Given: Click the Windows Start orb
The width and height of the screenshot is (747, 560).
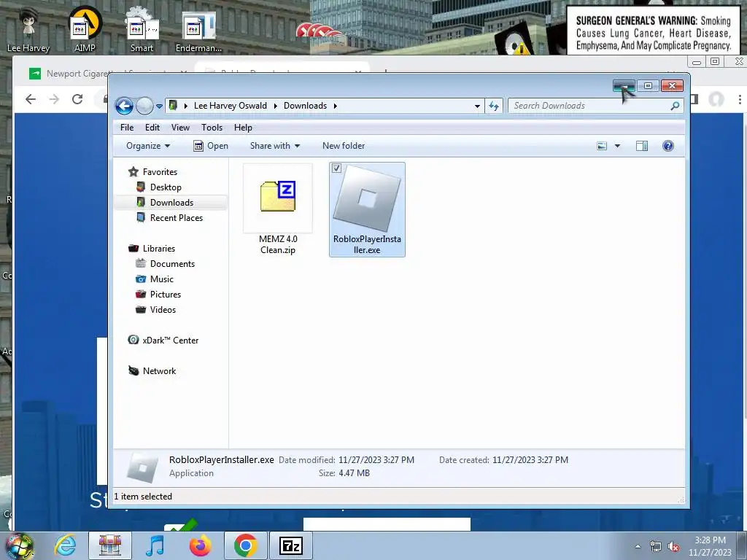Looking at the screenshot, I should coord(18,545).
